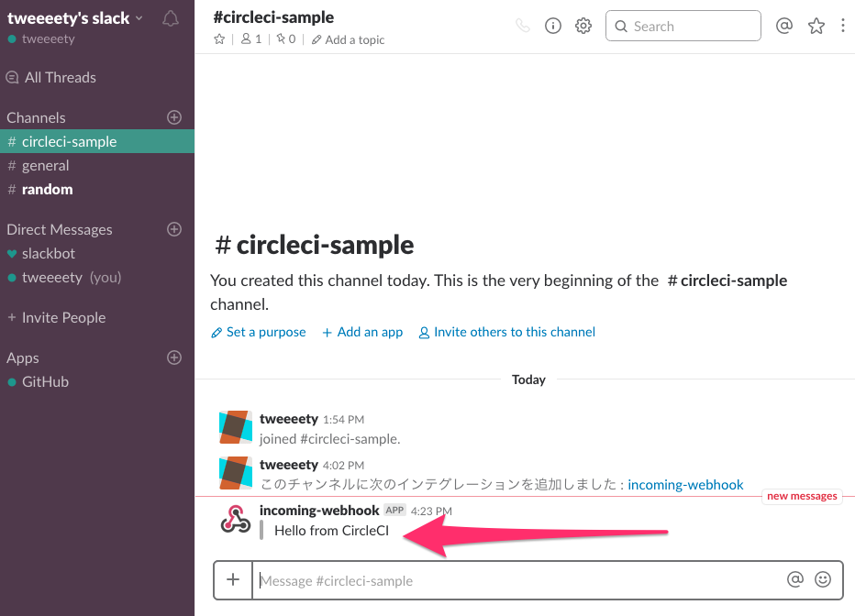The width and height of the screenshot is (855, 616).
Task: Insert mention with @ icon in composer
Action: [x=795, y=579]
